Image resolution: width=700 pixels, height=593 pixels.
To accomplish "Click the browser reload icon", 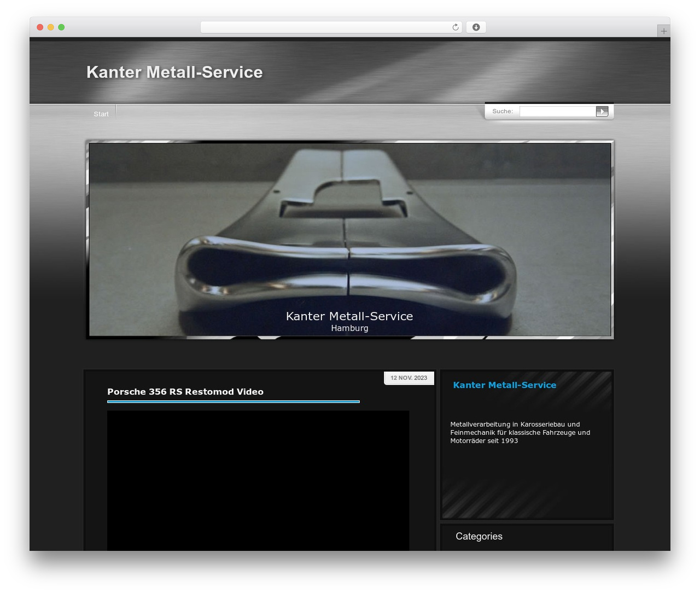I will (x=455, y=27).
